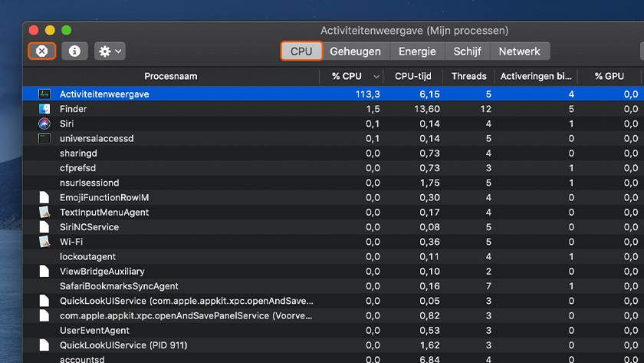Click the stop process (X) toolbar button
The width and height of the screenshot is (644, 363).
pyautogui.click(x=42, y=51)
